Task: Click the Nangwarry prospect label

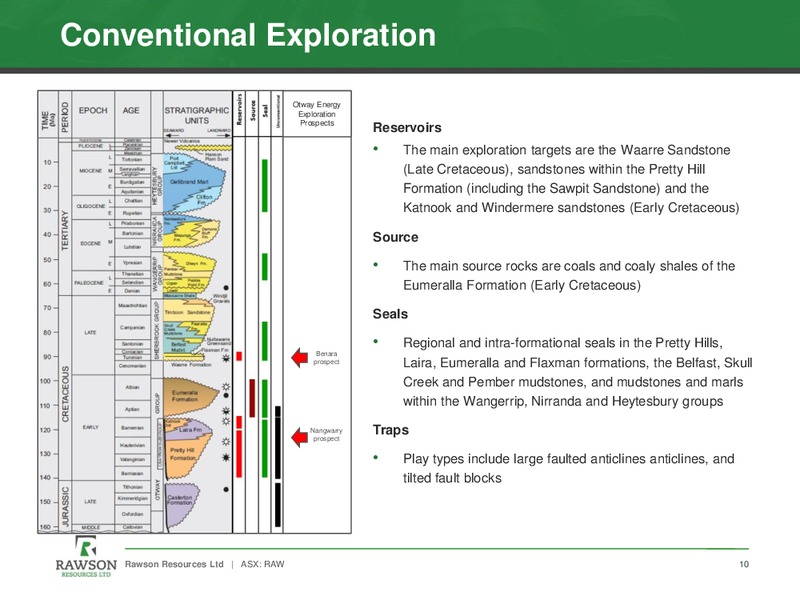Action: pyautogui.click(x=326, y=435)
